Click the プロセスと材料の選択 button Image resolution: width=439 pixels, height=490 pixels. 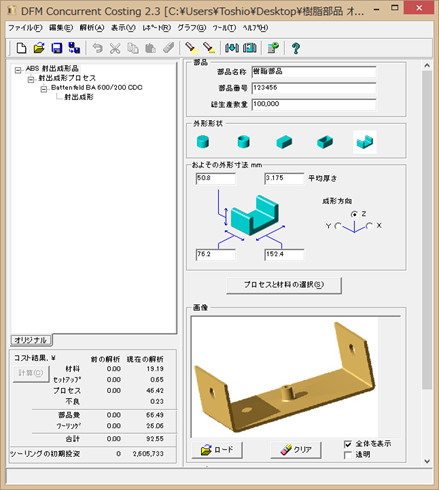284,285
